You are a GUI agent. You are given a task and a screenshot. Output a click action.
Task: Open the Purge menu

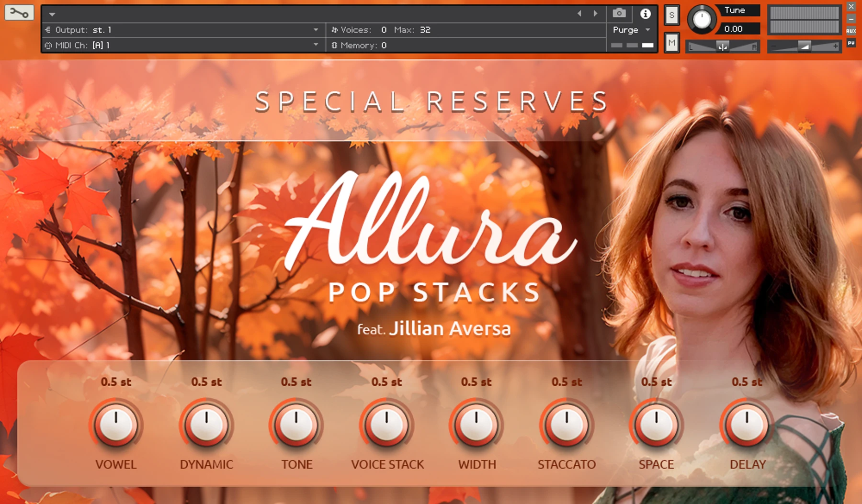point(631,30)
